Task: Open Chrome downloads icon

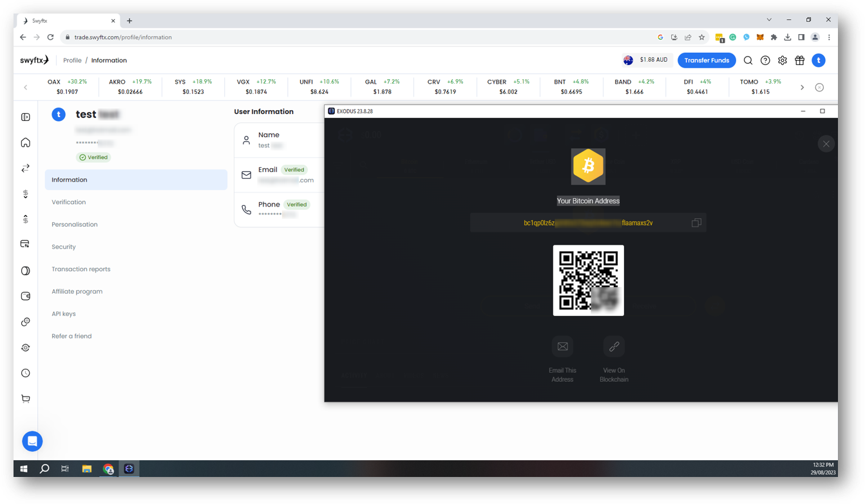Action: coord(787,37)
